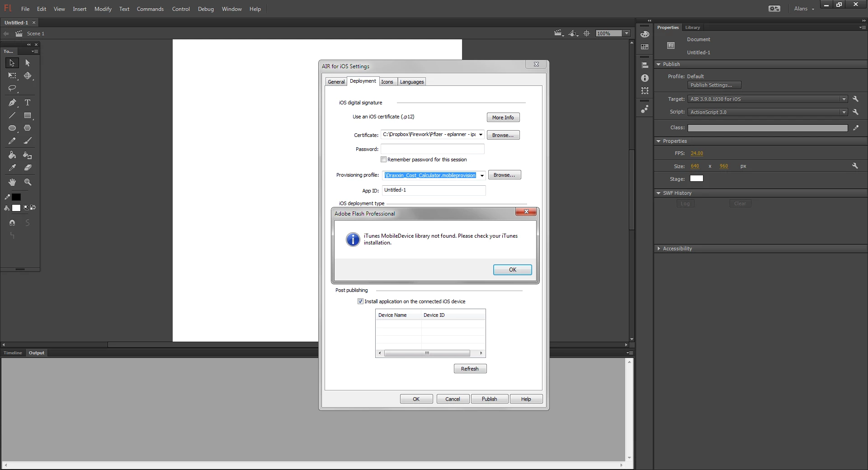Screen dimensions: 868x470
Task: Select the Line tool
Action: click(x=12, y=115)
